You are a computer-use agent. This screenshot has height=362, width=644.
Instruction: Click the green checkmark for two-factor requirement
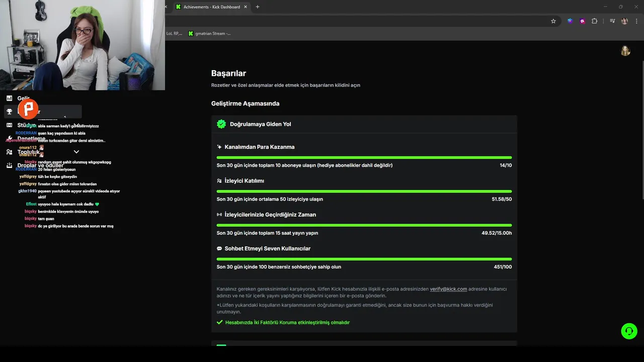click(219, 322)
